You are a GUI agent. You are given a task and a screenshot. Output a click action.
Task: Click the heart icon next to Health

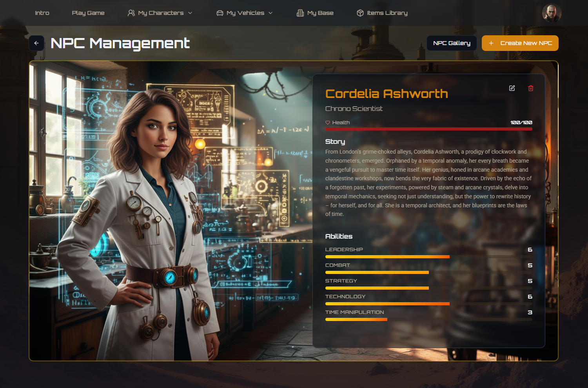pos(328,123)
